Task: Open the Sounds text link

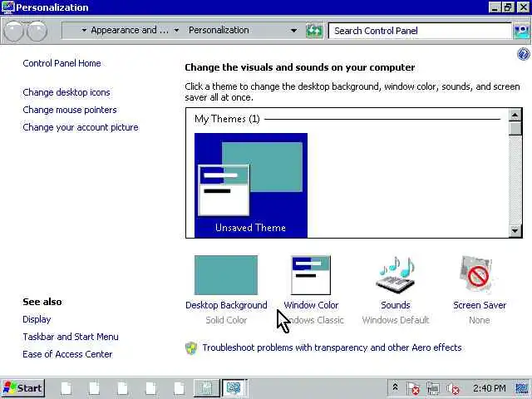Action: pyautogui.click(x=396, y=305)
